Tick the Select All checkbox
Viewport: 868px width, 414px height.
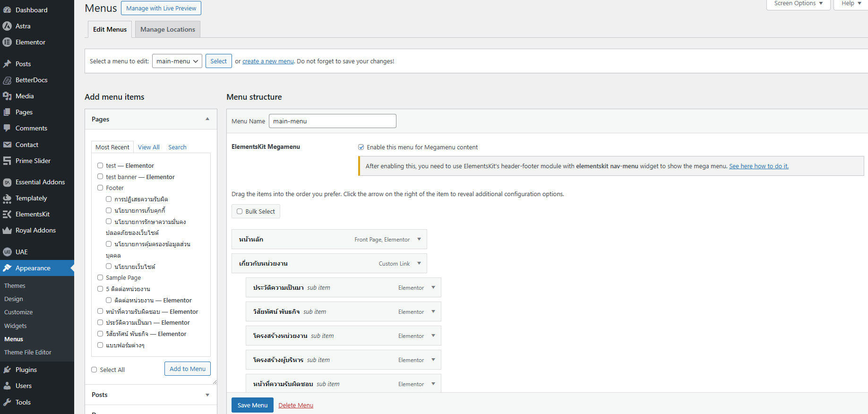tap(94, 370)
